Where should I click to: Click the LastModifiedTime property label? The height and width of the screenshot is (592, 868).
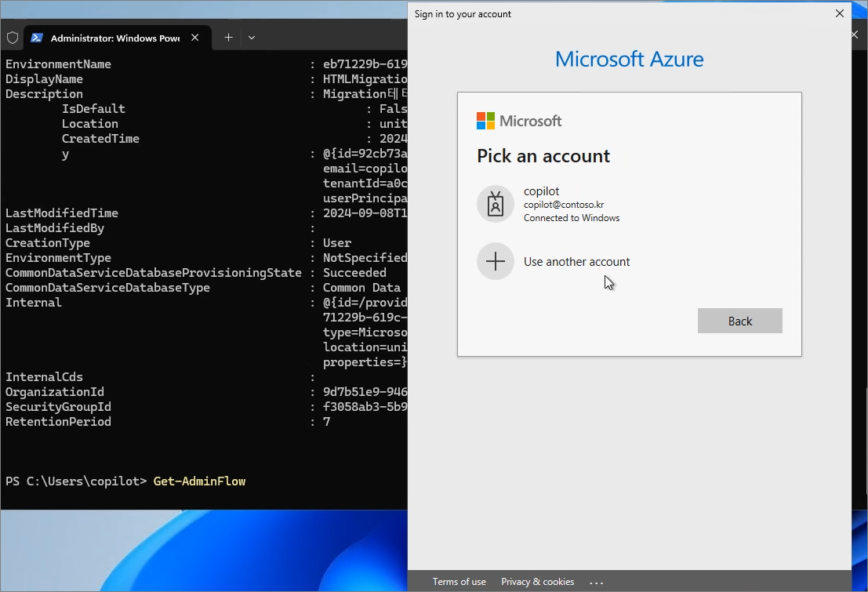(62, 213)
